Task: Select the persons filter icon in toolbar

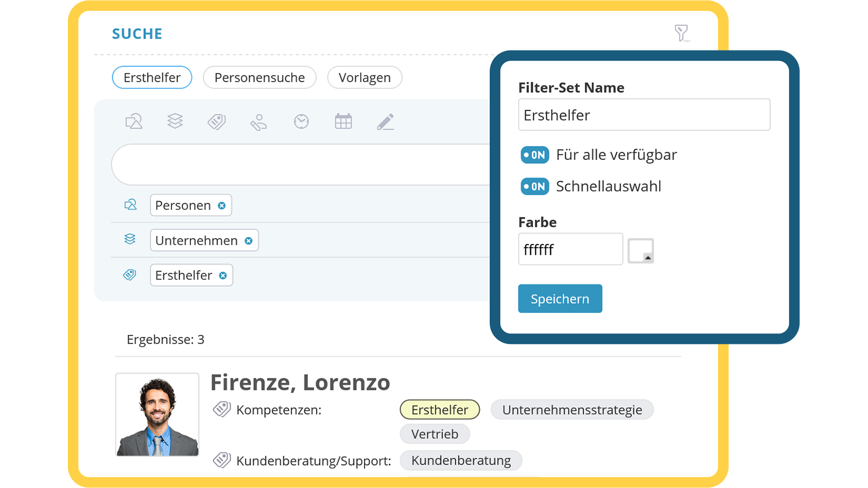Action: [x=134, y=121]
